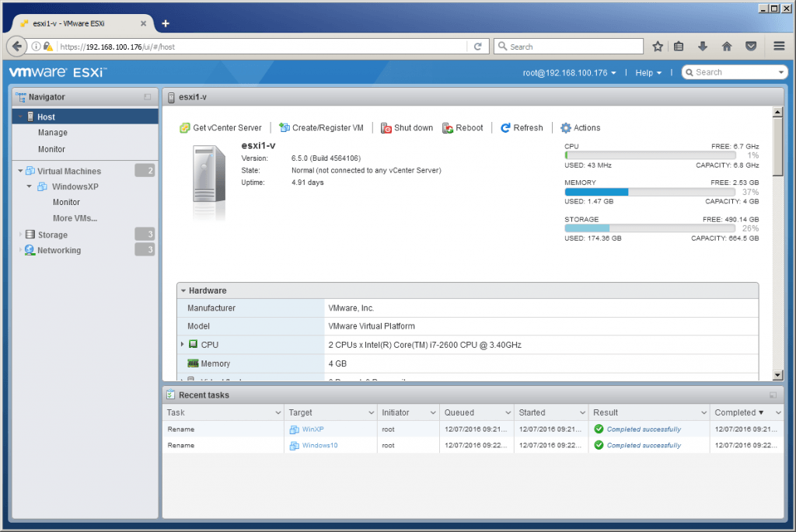Viewport: 796px width, 532px height.
Task: Click the Storage count badge 3
Action: click(x=145, y=234)
